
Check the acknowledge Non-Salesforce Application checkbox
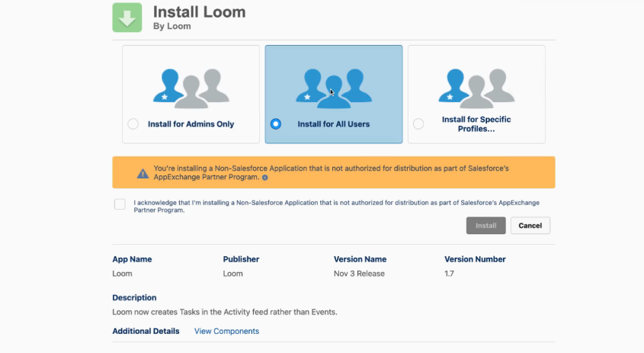tap(120, 204)
